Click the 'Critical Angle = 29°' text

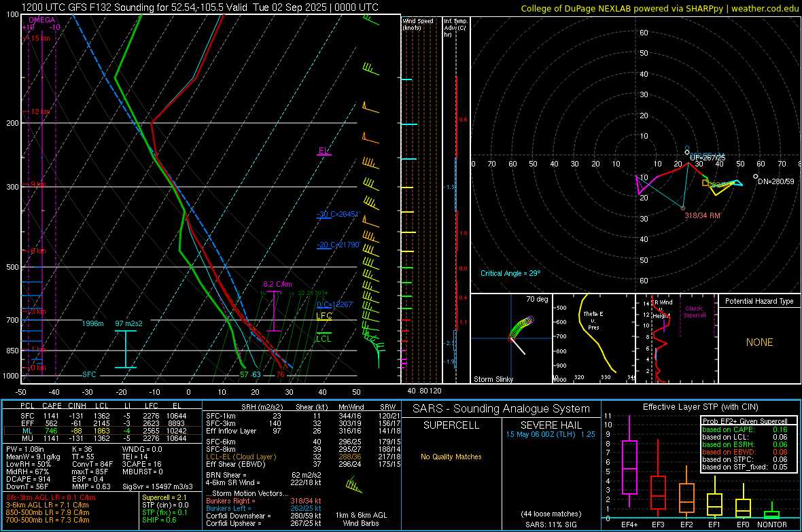point(510,273)
